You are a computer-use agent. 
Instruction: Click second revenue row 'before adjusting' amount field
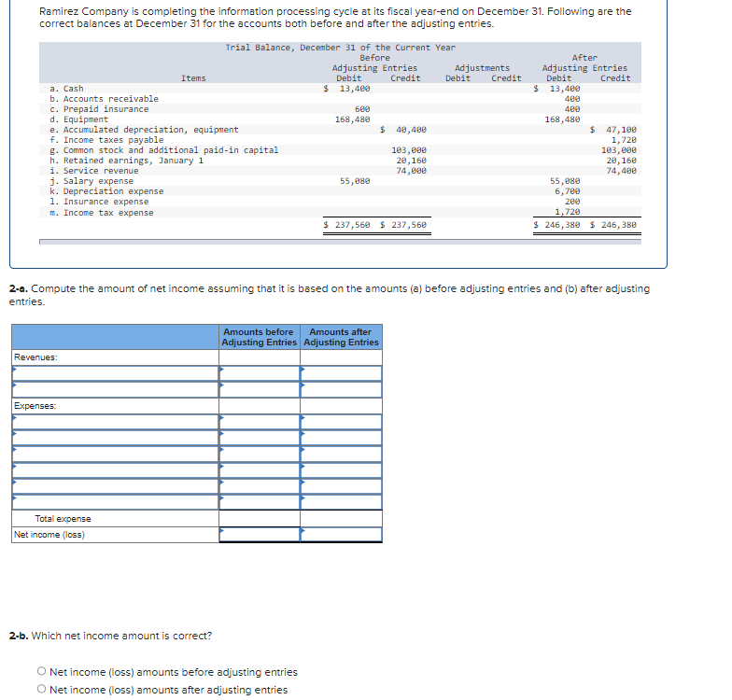click(x=260, y=390)
